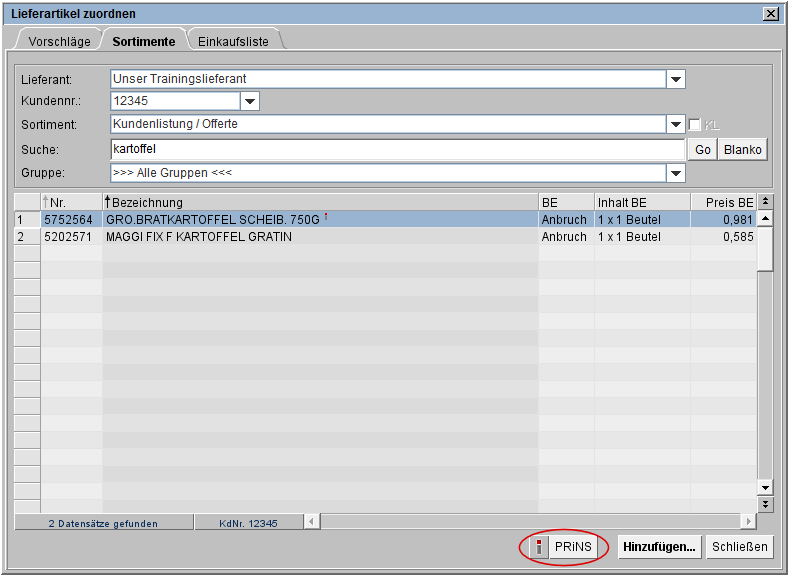
Task: Click the PRINS info button
Action: (x=563, y=547)
